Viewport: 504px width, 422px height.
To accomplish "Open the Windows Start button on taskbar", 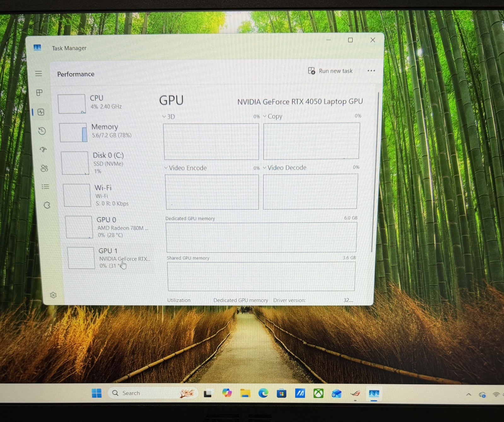I will pos(97,393).
